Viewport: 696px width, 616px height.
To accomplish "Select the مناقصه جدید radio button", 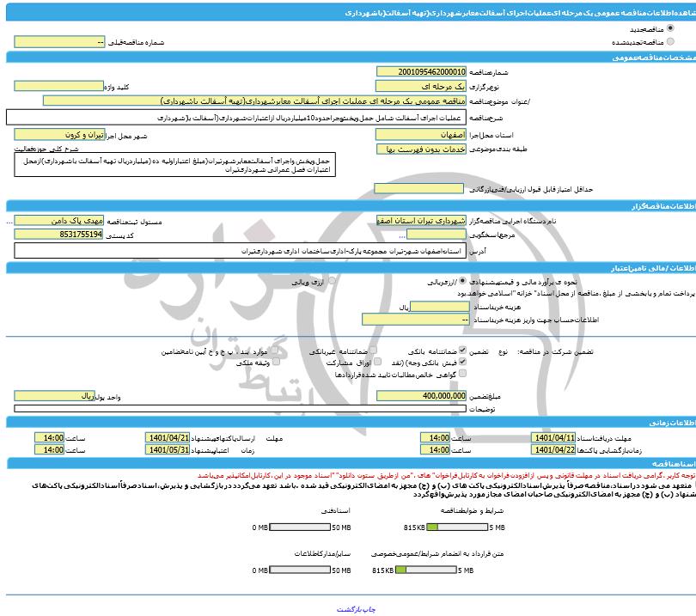I will coord(670,28).
